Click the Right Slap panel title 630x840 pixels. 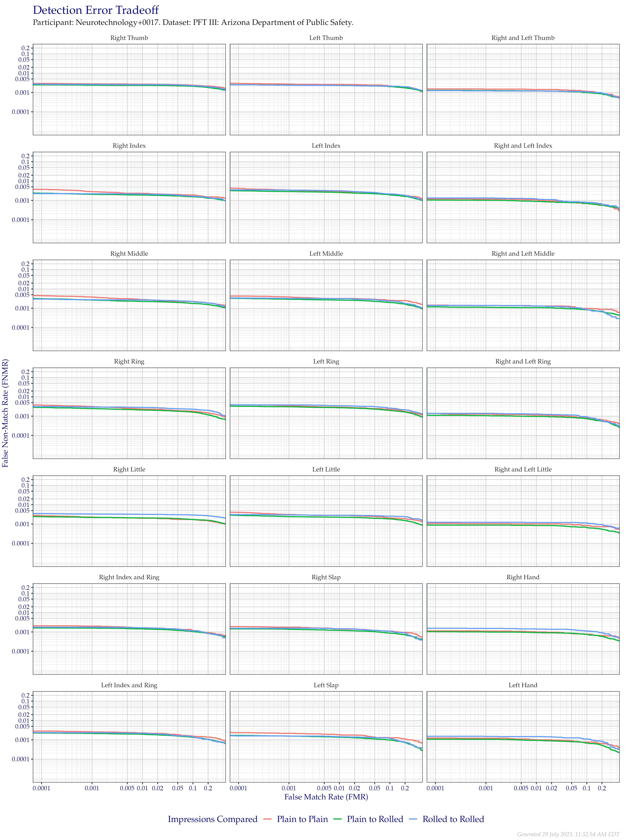coord(326,577)
